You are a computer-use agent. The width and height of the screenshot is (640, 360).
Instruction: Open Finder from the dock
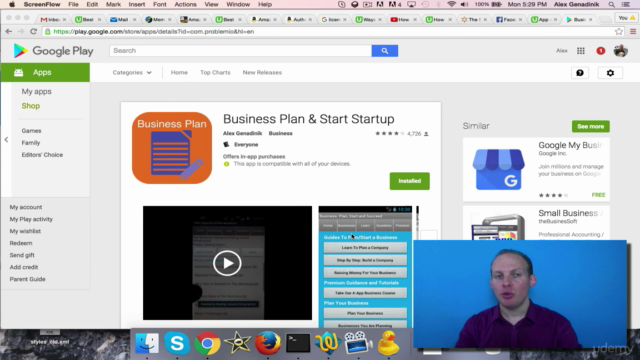point(147,343)
